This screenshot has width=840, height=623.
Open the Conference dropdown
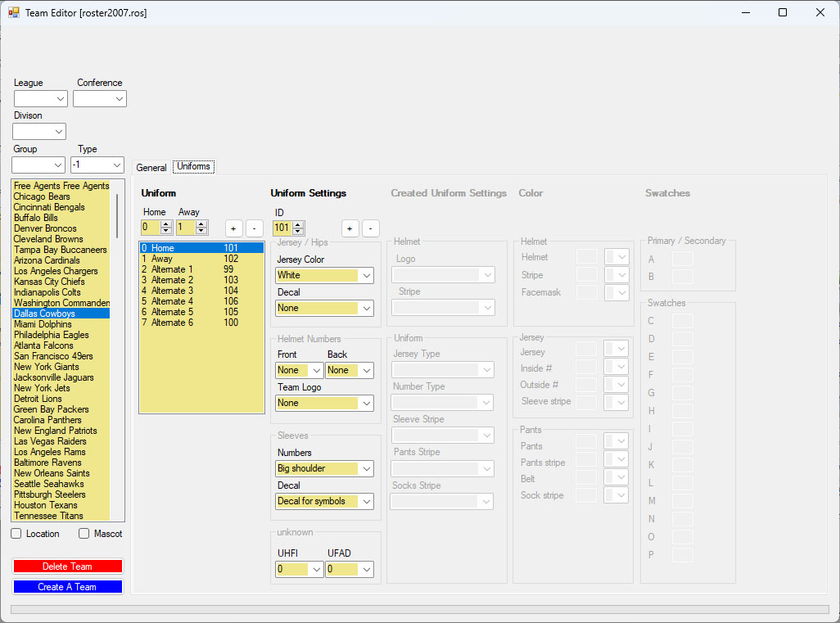click(100, 99)
